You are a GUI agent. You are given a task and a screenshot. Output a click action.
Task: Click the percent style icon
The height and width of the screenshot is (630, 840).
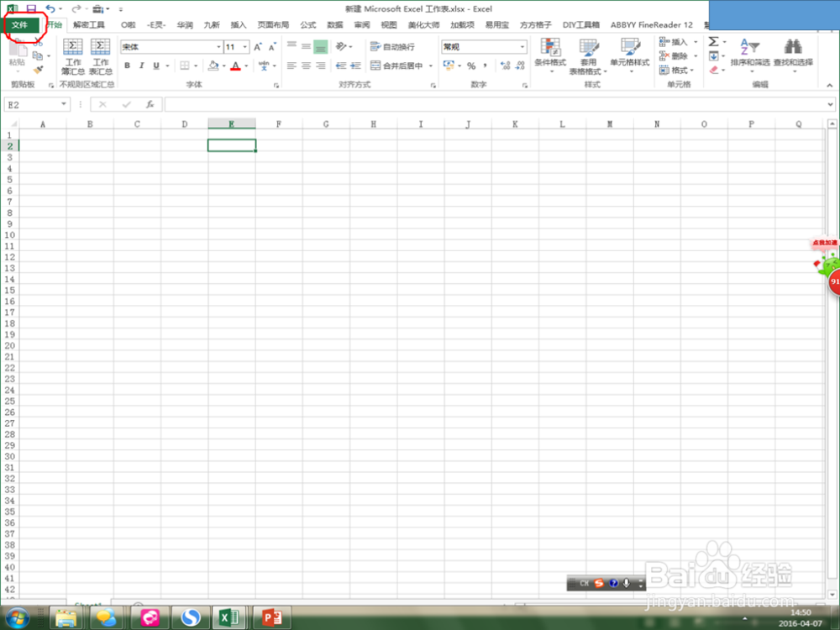click(471, 66)
